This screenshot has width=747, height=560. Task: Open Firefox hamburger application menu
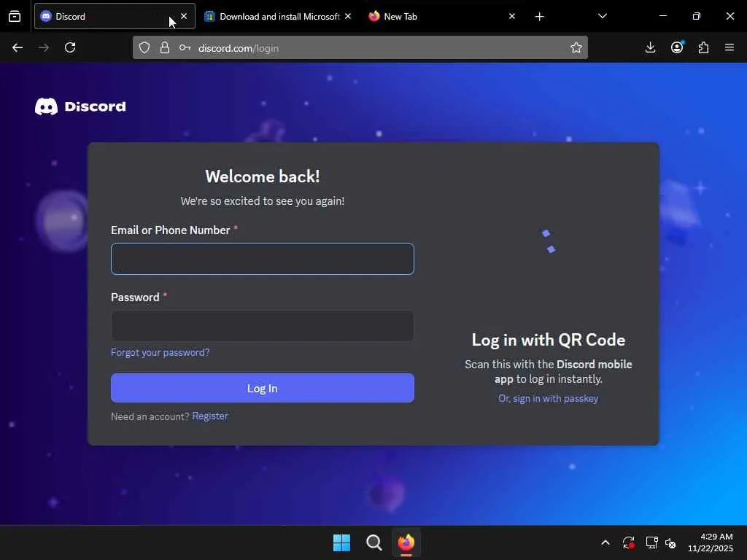pyautogui.click(x=729, y=47)
